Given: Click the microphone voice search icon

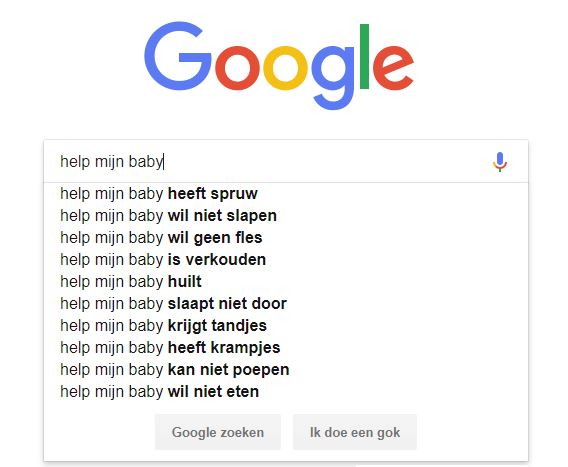Looking at the screenshot, I should tap(500, 162).
